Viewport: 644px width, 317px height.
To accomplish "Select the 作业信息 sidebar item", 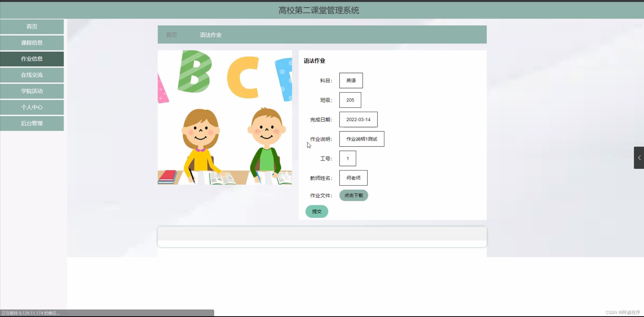I will [32, 59].
